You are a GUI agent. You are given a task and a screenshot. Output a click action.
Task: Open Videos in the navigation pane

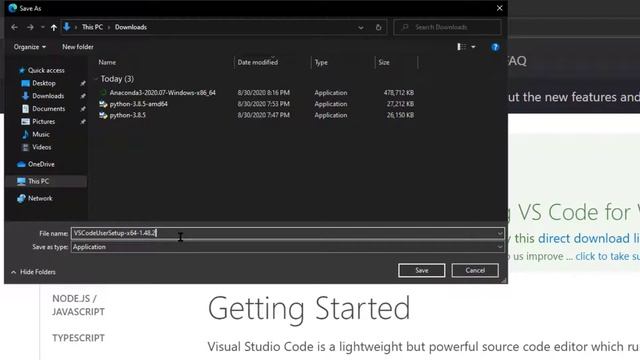pyautogui.click(x=42, y=147)
